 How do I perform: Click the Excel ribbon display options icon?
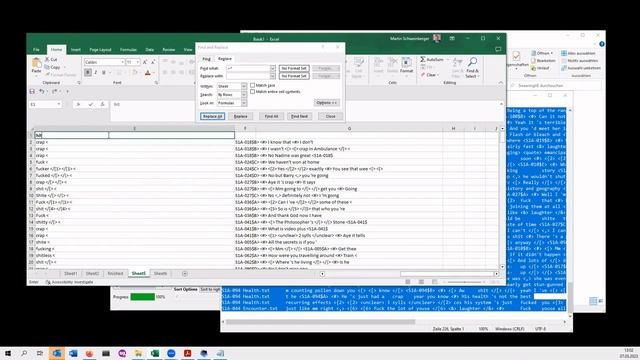[x=452, y=38]
